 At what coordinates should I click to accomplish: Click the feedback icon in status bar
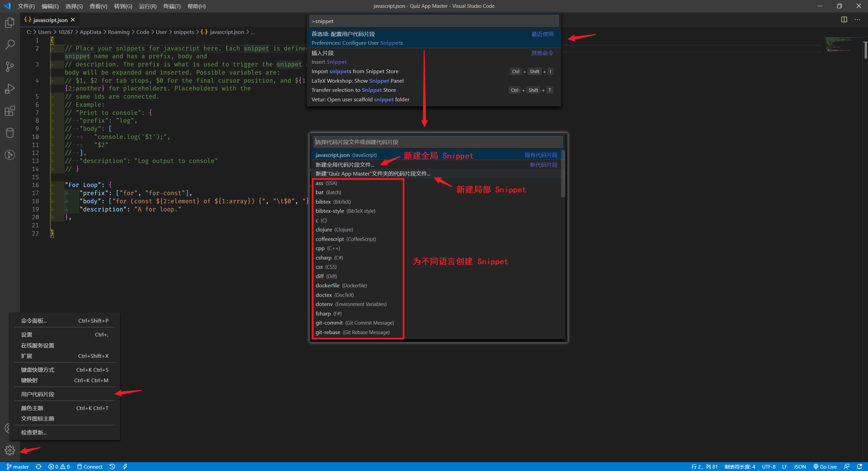click(847, 467)
